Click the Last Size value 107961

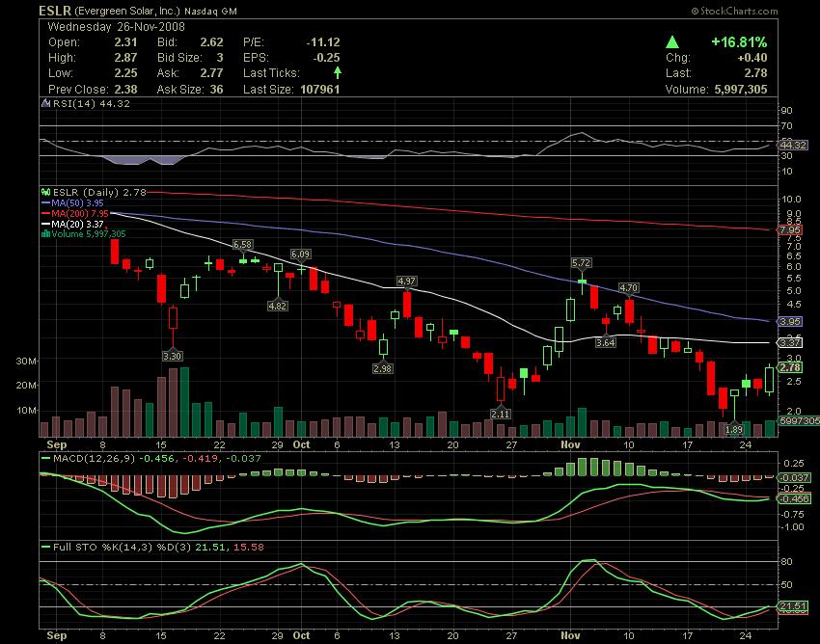coord(320,90)
